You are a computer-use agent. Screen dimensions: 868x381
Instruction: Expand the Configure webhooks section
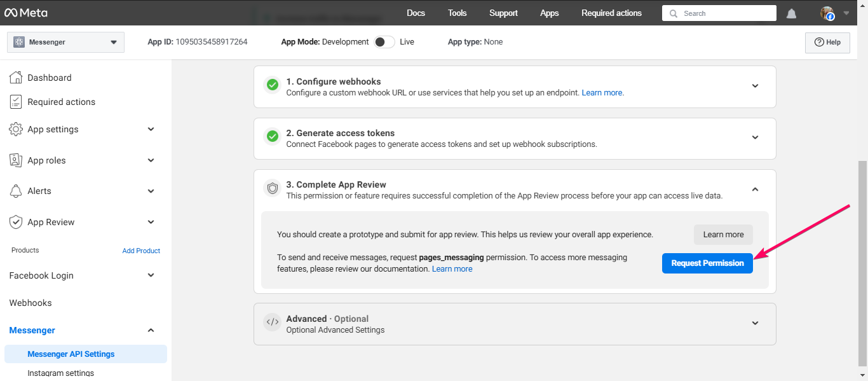pos(755,86)
